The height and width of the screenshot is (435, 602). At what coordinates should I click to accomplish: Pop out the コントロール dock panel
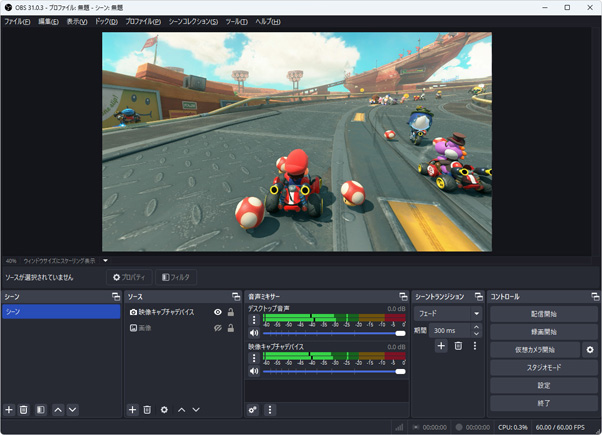click(595, 296)
